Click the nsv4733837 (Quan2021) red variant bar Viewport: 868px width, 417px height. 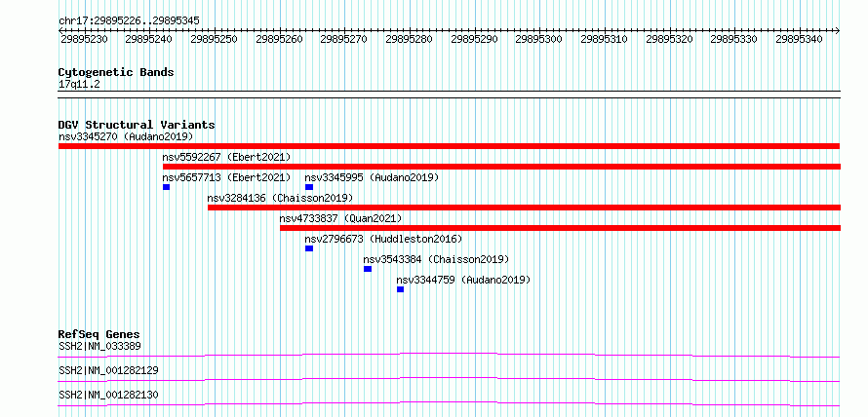click(x=560, y=228)
